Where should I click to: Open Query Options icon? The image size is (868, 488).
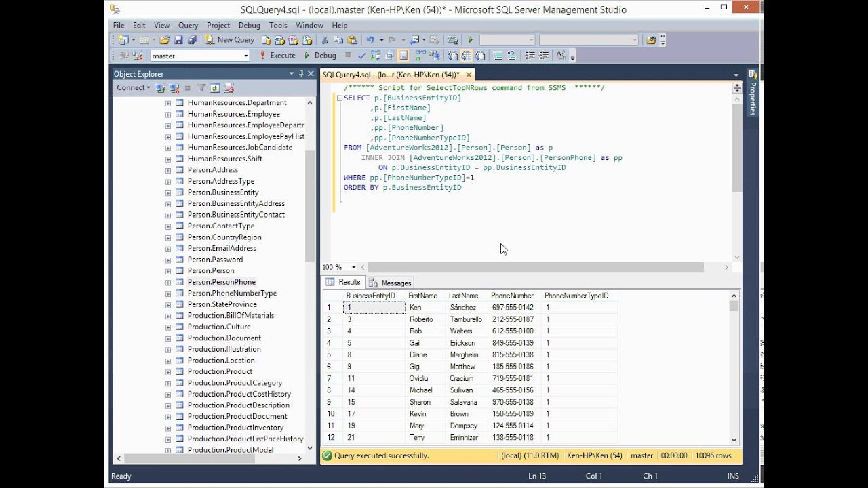pos(389,56)
